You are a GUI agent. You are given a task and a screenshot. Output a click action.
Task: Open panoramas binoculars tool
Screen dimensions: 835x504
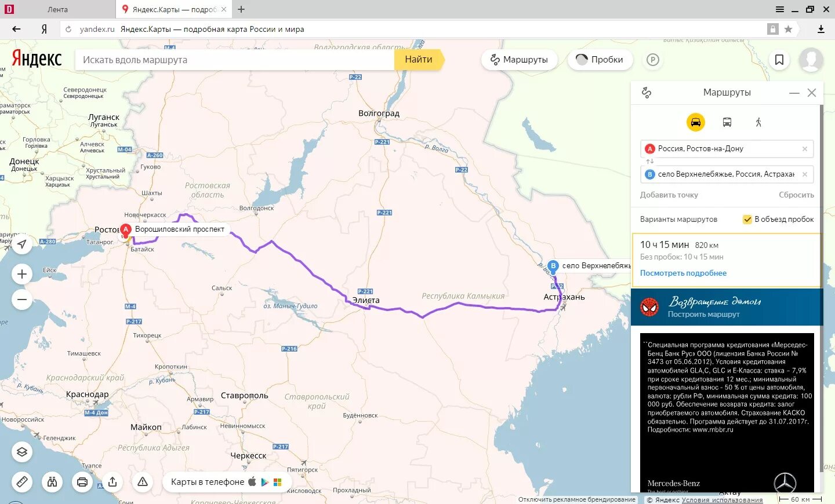pos(52,482)
